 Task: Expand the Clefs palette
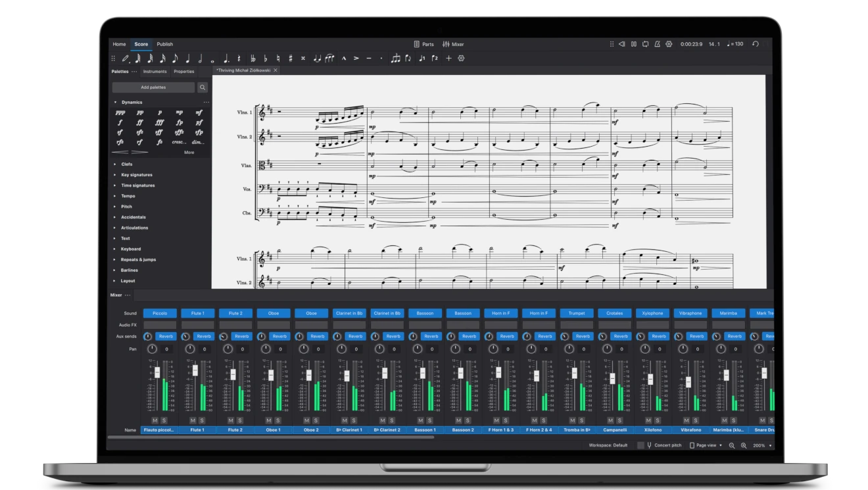click(116, 164)
